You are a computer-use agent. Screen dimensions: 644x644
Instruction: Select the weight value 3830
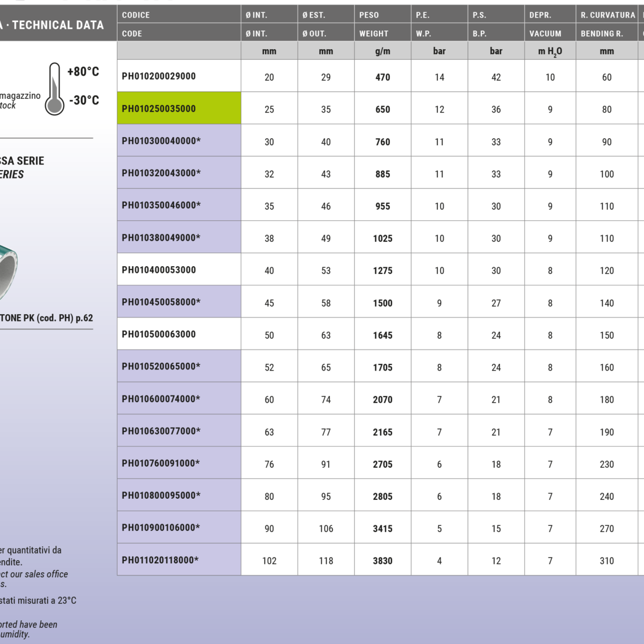click(382, 561)
